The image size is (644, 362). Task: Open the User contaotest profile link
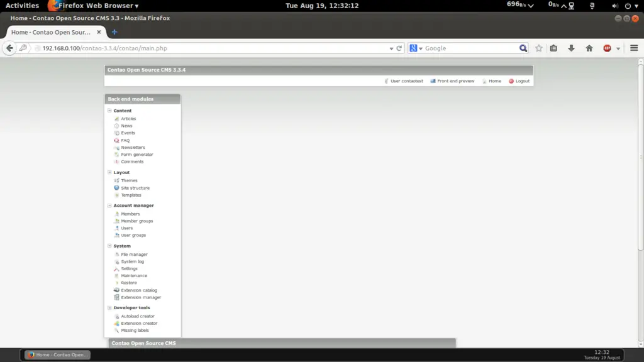403,81
